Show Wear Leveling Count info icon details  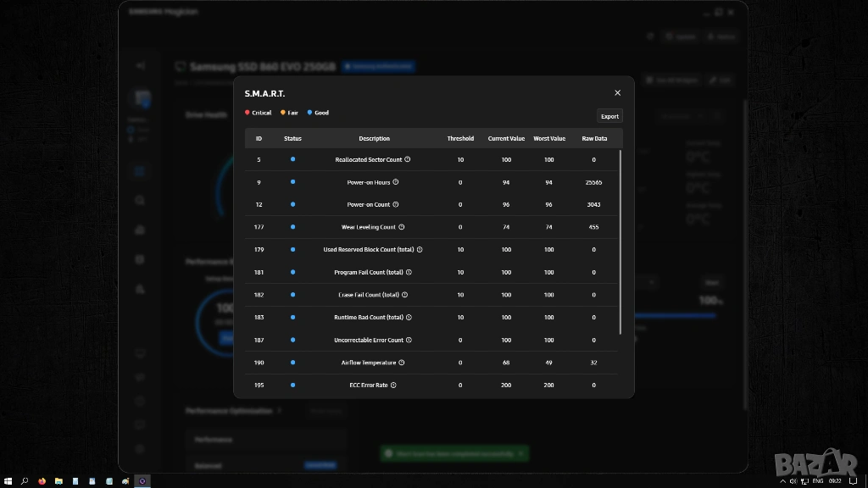402,227
